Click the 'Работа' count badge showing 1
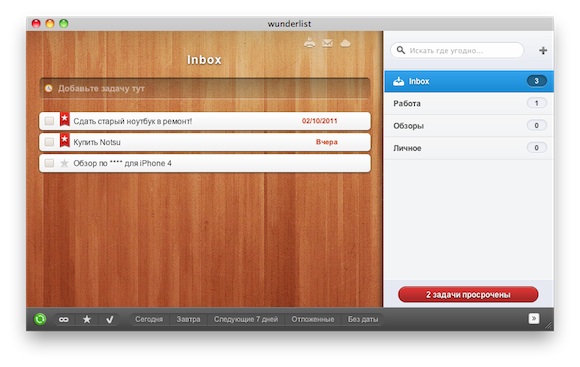The width and height of the screenshot is (580, 367). click(536, 103)
